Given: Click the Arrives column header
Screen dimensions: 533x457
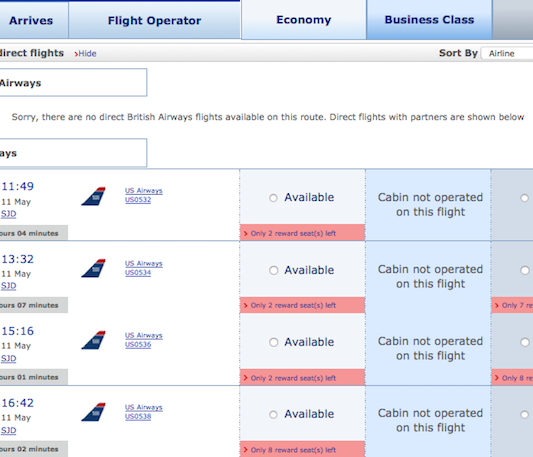Looking at the screenshot, I should [x=31, y=20].
